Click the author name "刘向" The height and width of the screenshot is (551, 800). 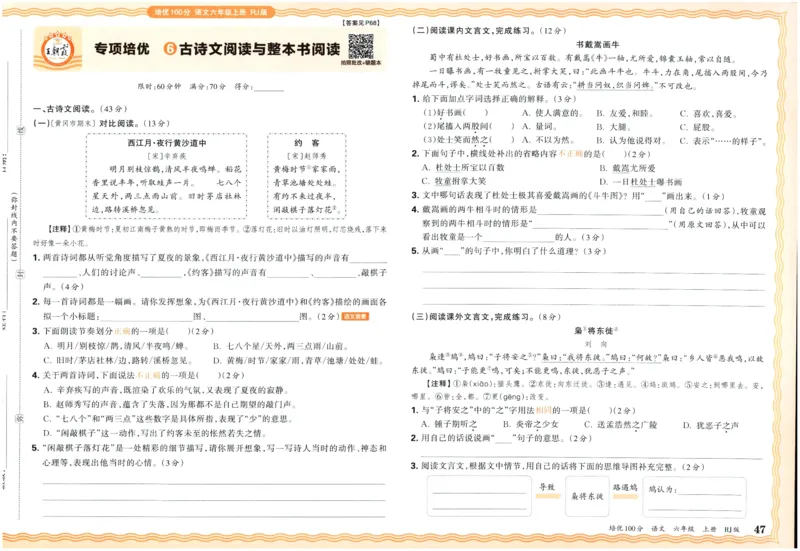595,344
